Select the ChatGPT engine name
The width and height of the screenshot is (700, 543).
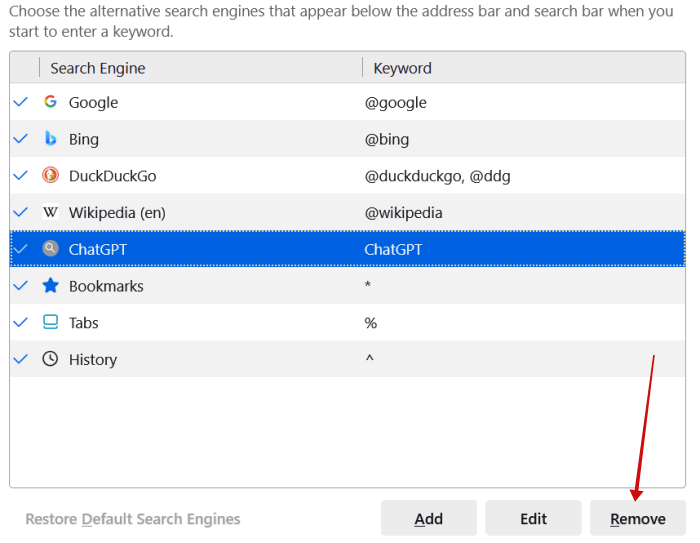98,249
